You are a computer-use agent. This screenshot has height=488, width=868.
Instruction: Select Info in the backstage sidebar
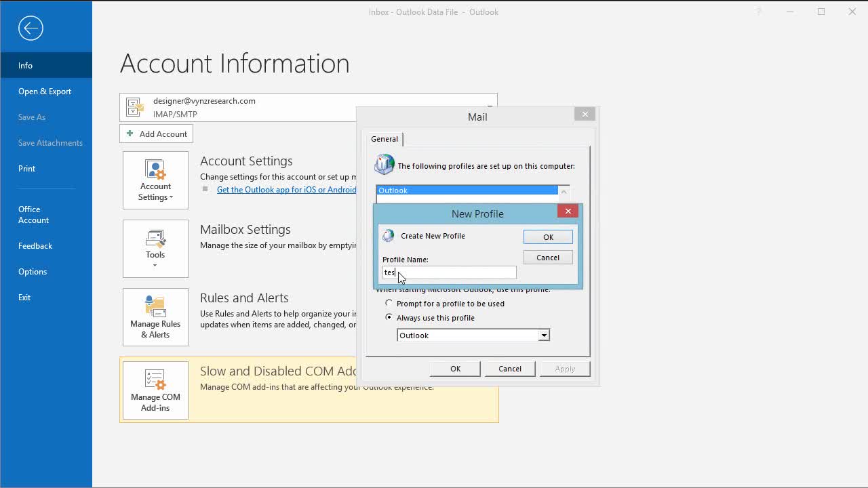(46, 65)
